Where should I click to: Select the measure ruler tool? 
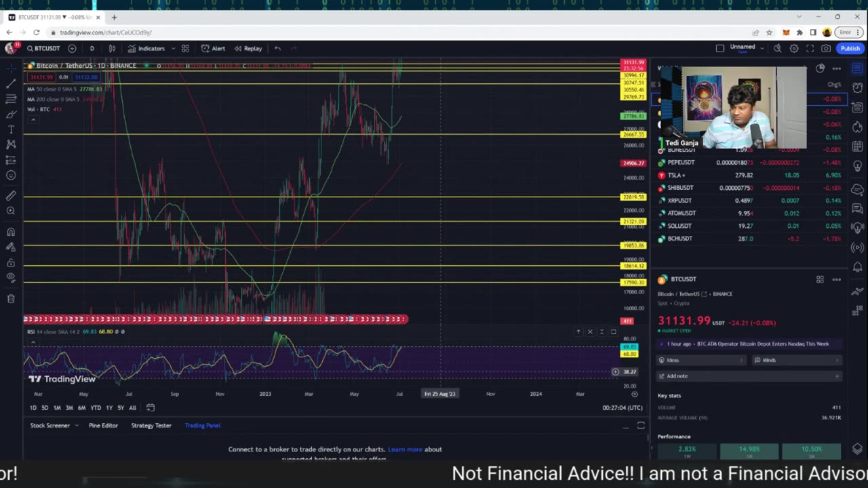click(11, 196)
